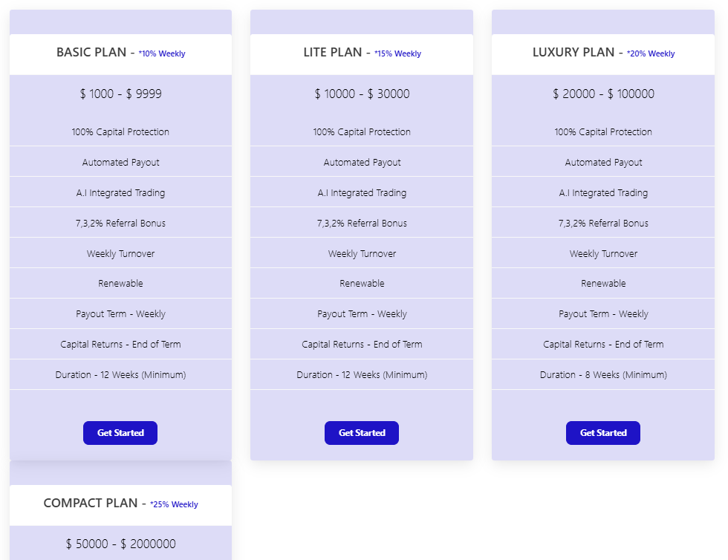
Task: Click the LUXURY PLAN title
Action: [573, 53]
